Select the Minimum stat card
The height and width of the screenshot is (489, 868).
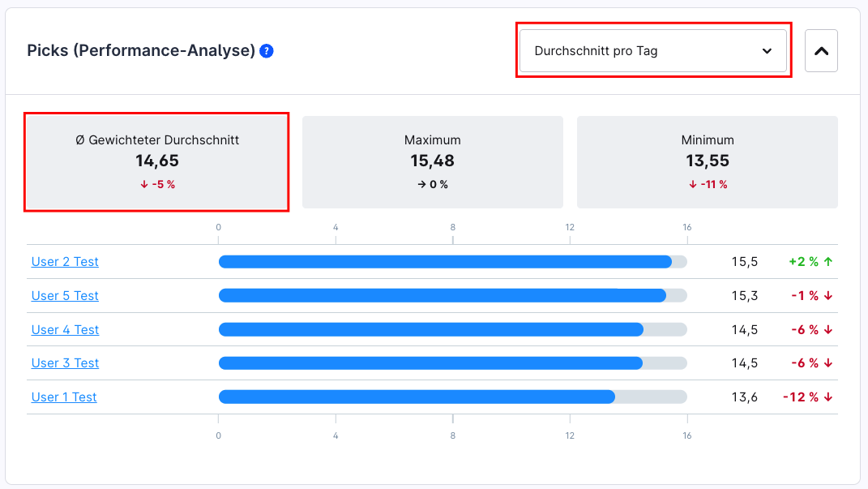pos(707,162)
